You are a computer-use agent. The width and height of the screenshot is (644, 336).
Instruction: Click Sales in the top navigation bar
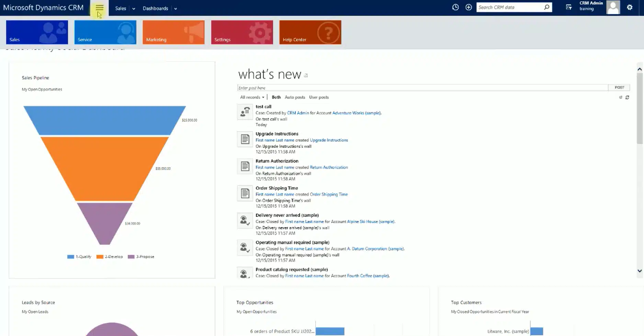(x=121, y=8)
